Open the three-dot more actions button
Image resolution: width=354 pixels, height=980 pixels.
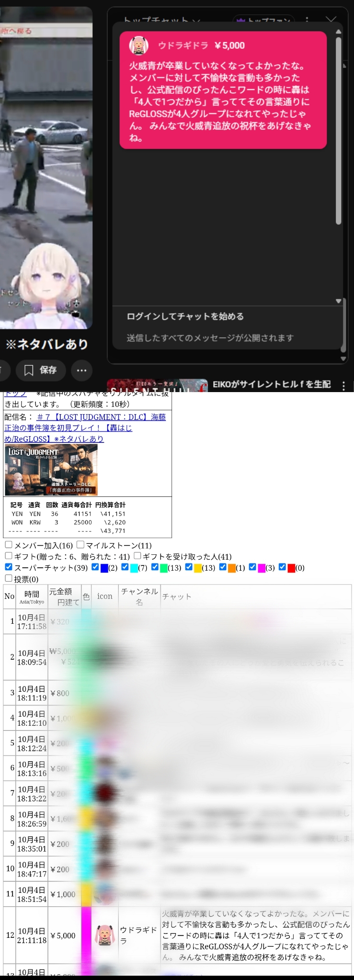click(x=82, y=370)
